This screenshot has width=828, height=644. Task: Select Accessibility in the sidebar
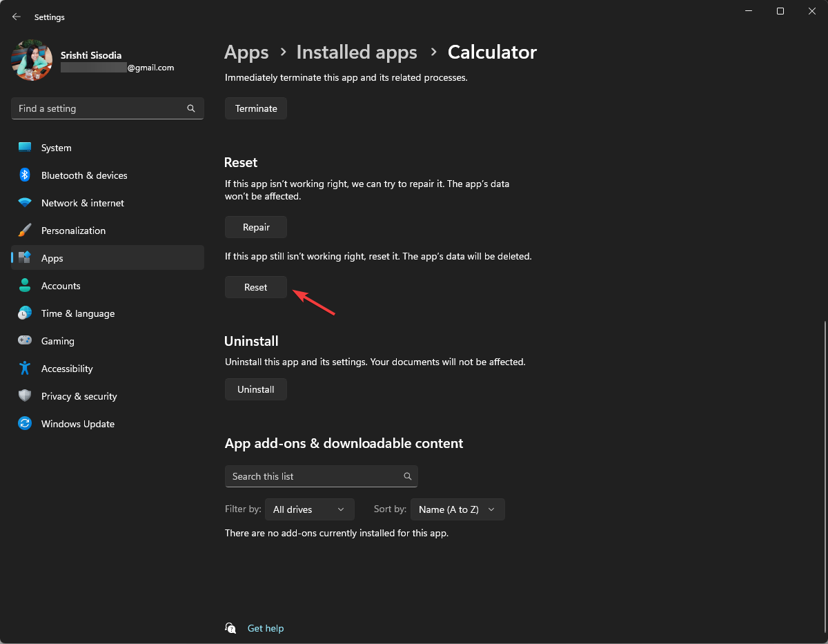point(108,369)
